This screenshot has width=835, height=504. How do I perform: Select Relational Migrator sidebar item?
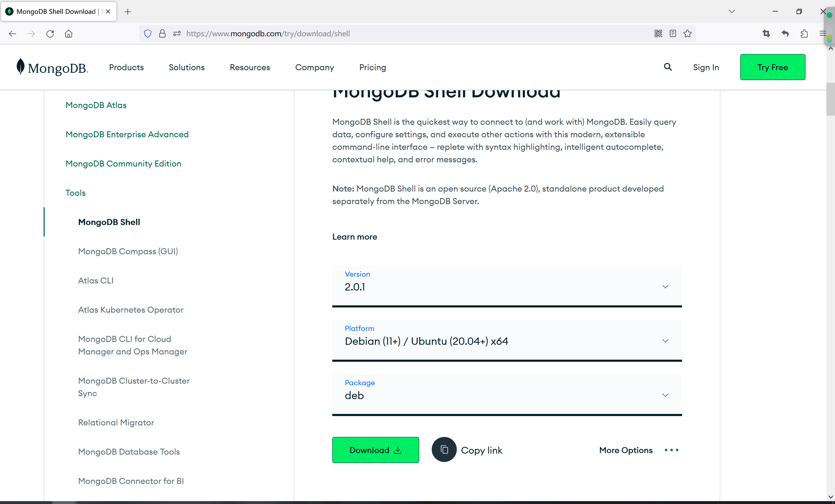click(x=116, y=422)
